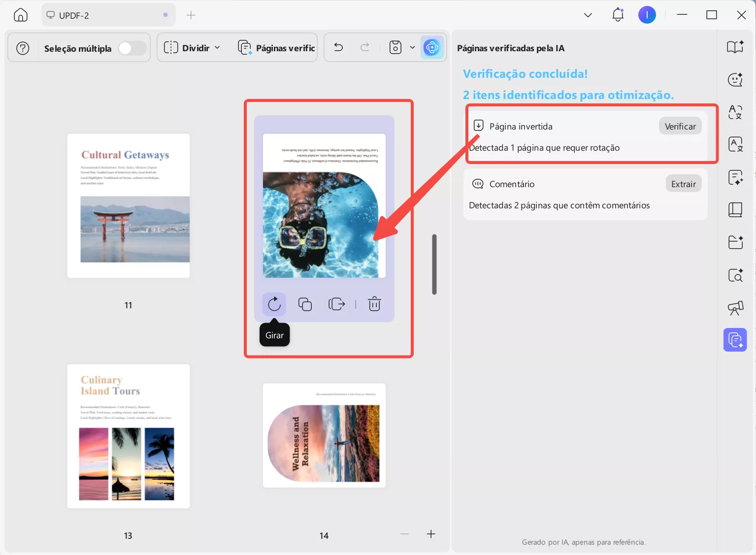Save the document with the save icon

point(395,47)
